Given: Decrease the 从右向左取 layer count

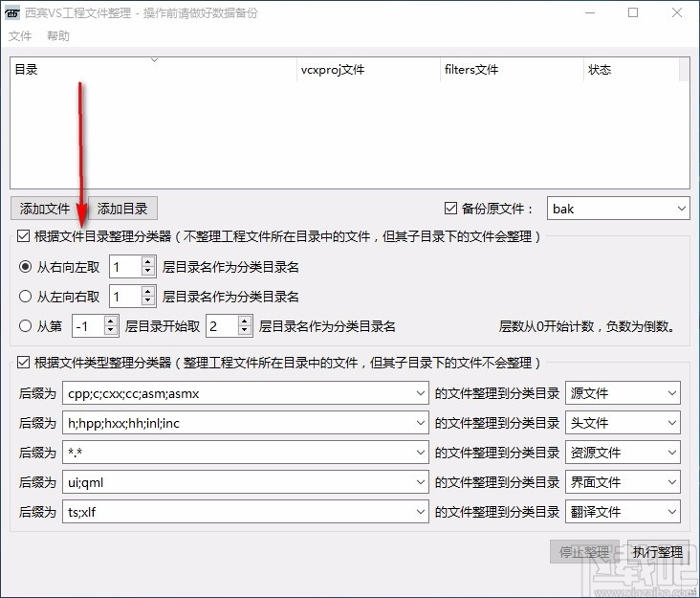Looking at the screenshot, I should click(148, 272).
